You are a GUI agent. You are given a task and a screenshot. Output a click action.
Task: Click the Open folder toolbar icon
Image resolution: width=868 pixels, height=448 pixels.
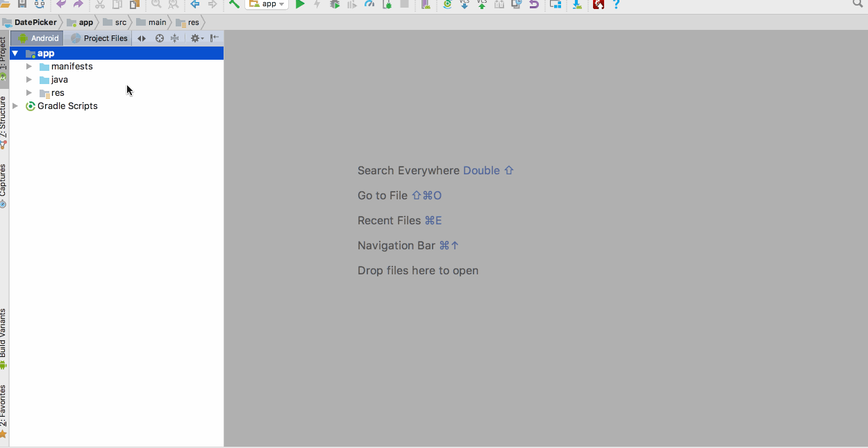(5, 4)
